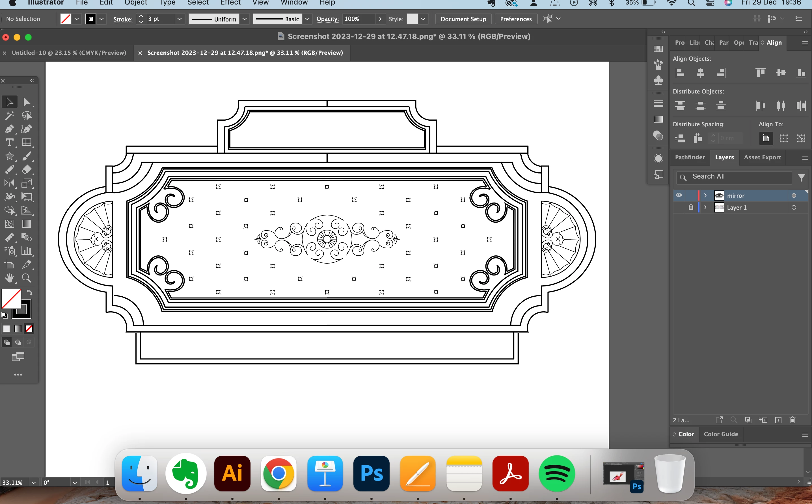Hide the mirror layer visibility eye
Viewport: 812px width, 504px height.
(x=679, y=195)
